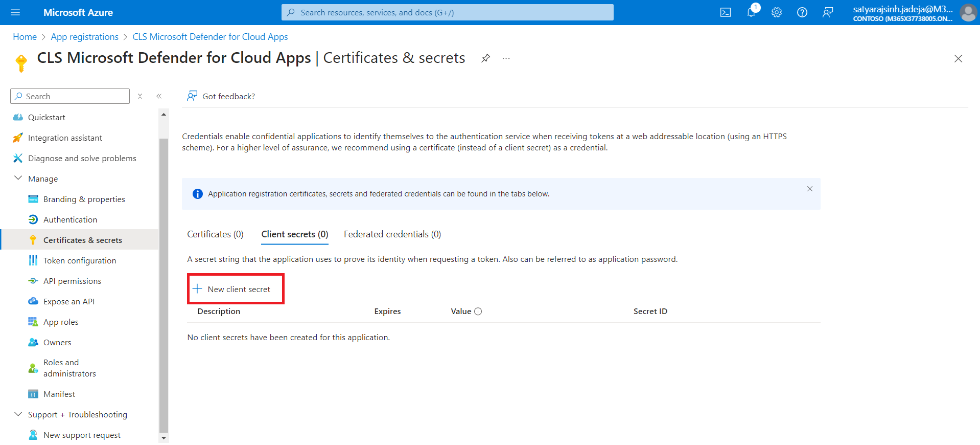
Task: Click the sidebar scroll up arrow
Action: point(164,114)
